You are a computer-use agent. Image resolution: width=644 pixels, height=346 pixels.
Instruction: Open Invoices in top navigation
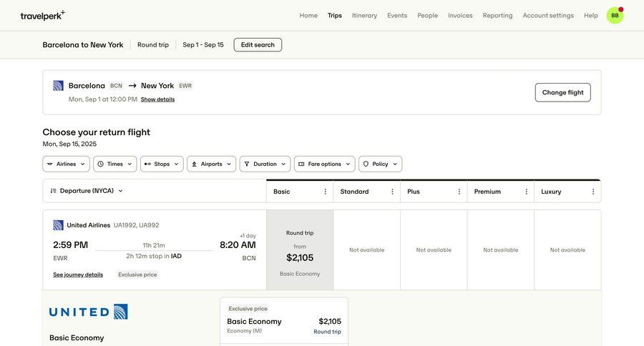click(x=460, y=15)
